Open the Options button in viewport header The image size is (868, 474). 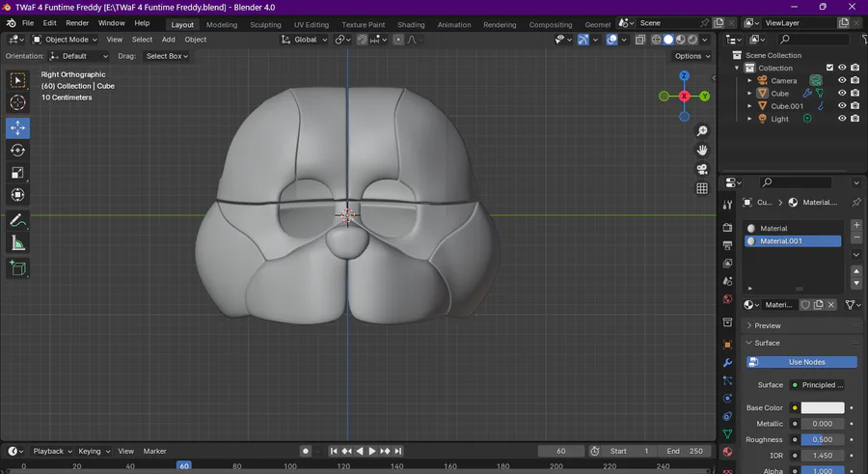tap(692, 56)
